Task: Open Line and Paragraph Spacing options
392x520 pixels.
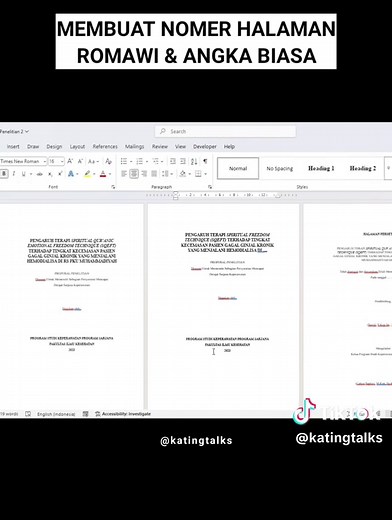Action: coord(166,174)
